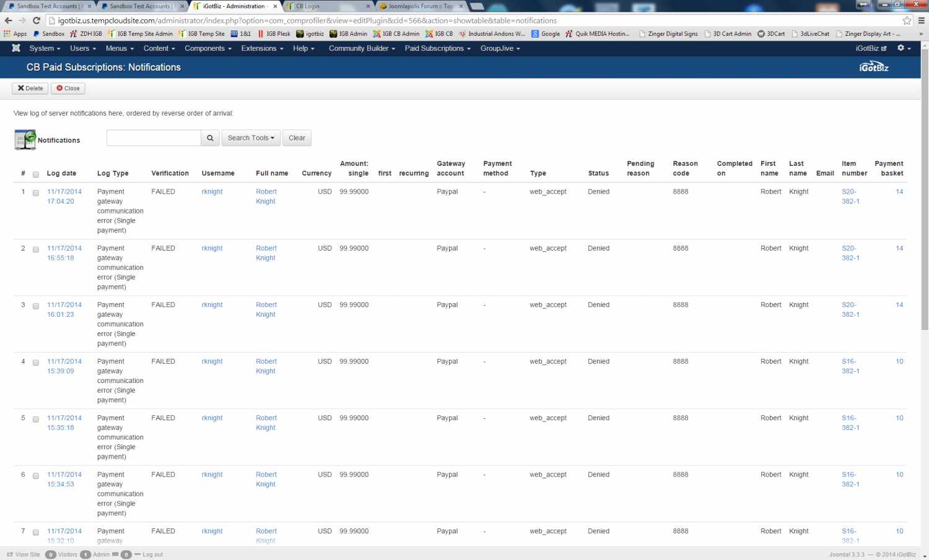Screen dimensions: 929x560
Task: Click the Joomla logo icon in admin menu
Action: [16, 48]
